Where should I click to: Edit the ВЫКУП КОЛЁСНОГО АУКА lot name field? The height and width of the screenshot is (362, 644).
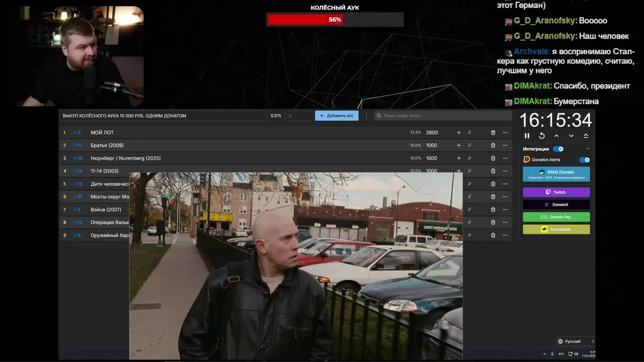point(163,116)
